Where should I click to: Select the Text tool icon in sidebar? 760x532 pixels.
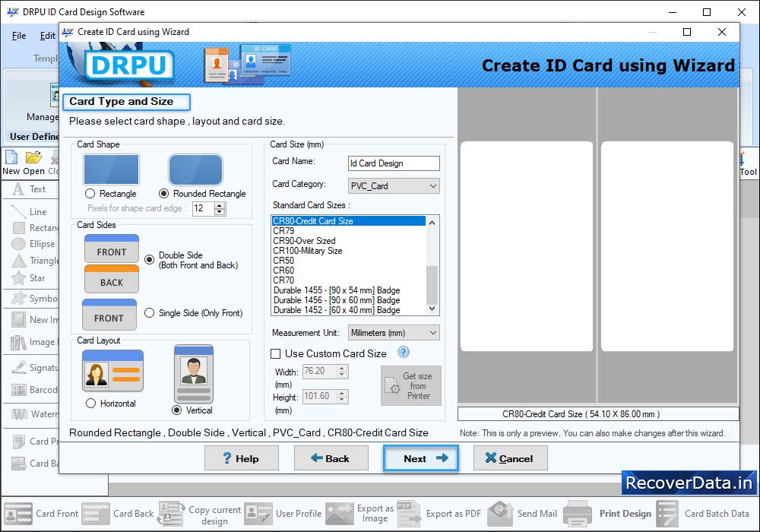coord(18,189)
